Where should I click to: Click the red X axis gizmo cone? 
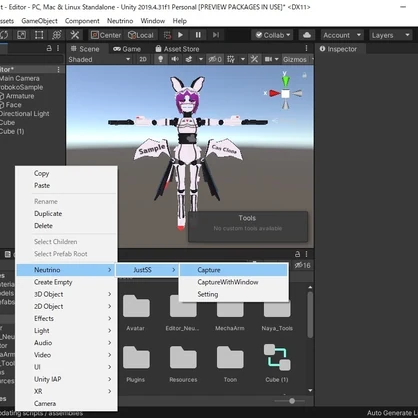coord(275,93)
